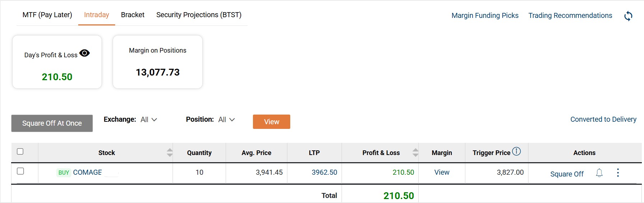
Task: Sort by Profit & Loss column arrows
Action: 415,153
